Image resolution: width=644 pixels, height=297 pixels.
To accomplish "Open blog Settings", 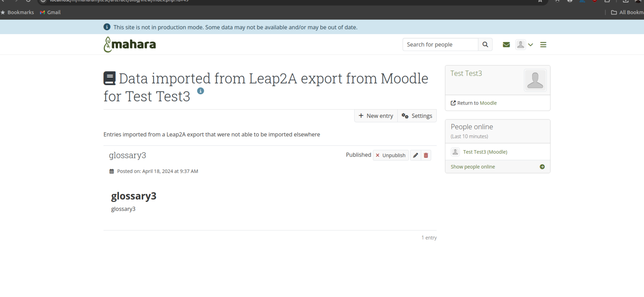I will tap(417, 116).
